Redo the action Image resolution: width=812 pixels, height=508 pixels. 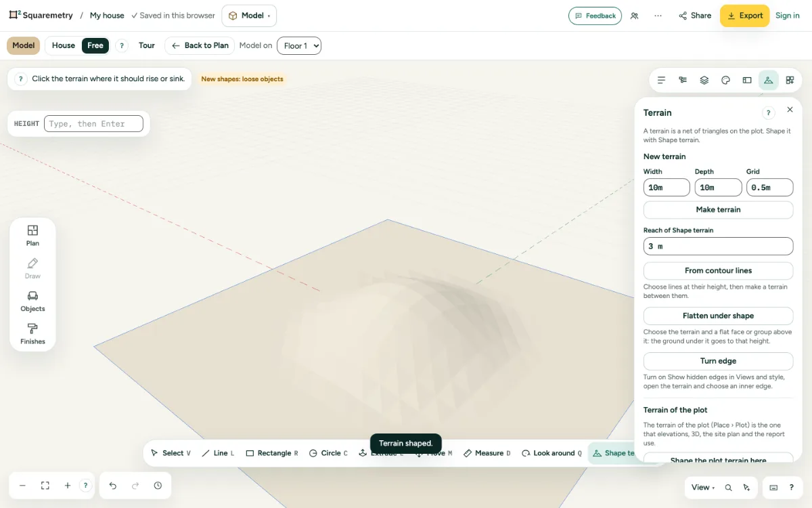tap(135, 486)
